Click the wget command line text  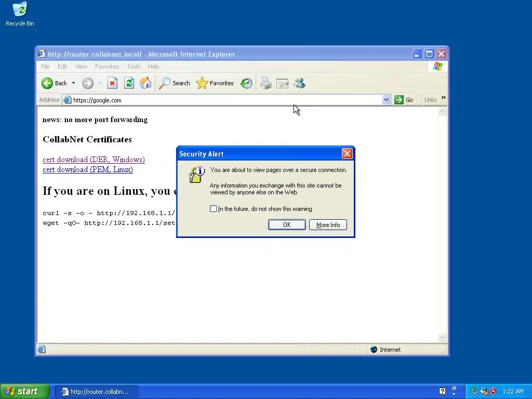(109, 223)
